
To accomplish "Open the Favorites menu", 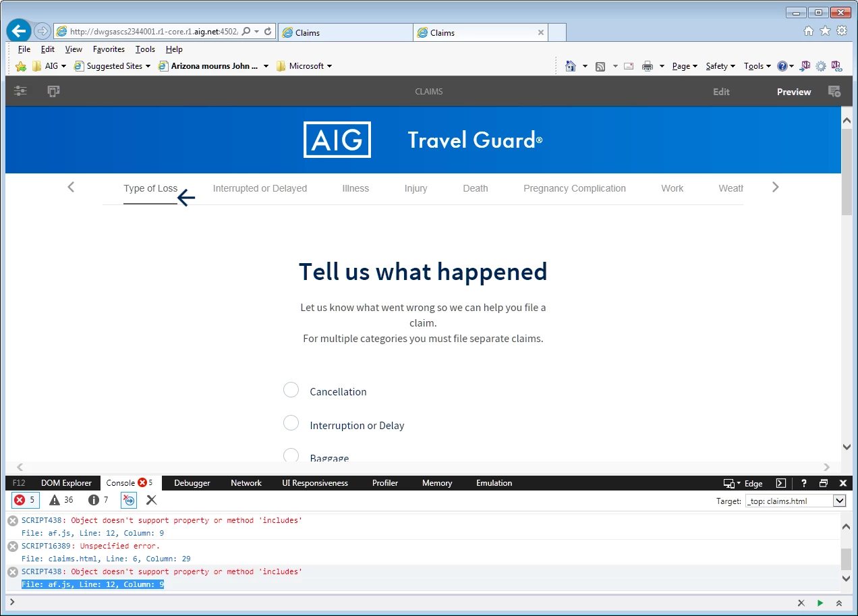I will tap(109, 49).
